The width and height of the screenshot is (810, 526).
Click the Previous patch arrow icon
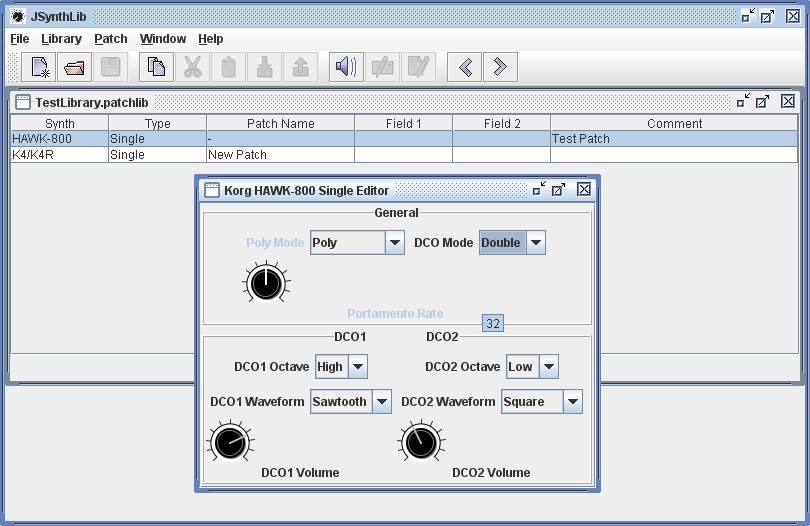click(x=464, y=67)
